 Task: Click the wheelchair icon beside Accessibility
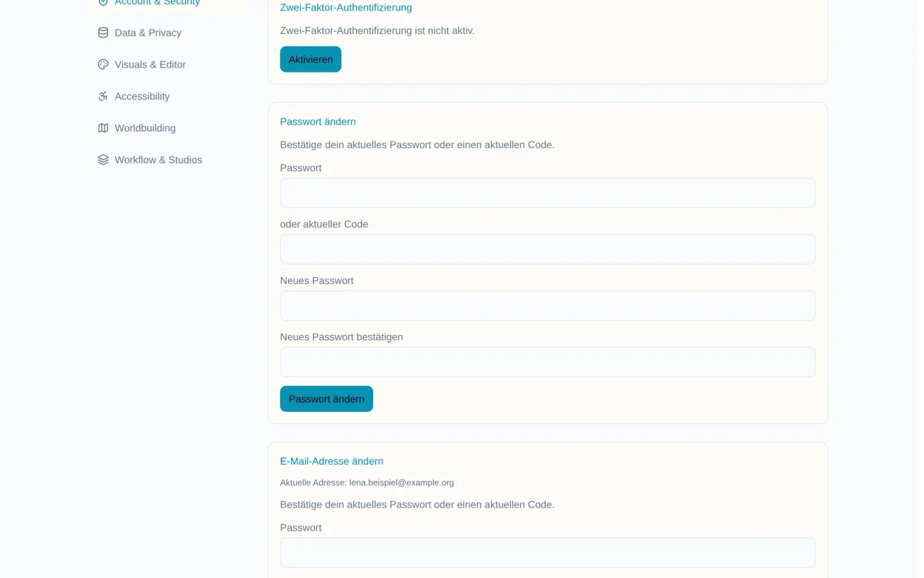point(103,96)
